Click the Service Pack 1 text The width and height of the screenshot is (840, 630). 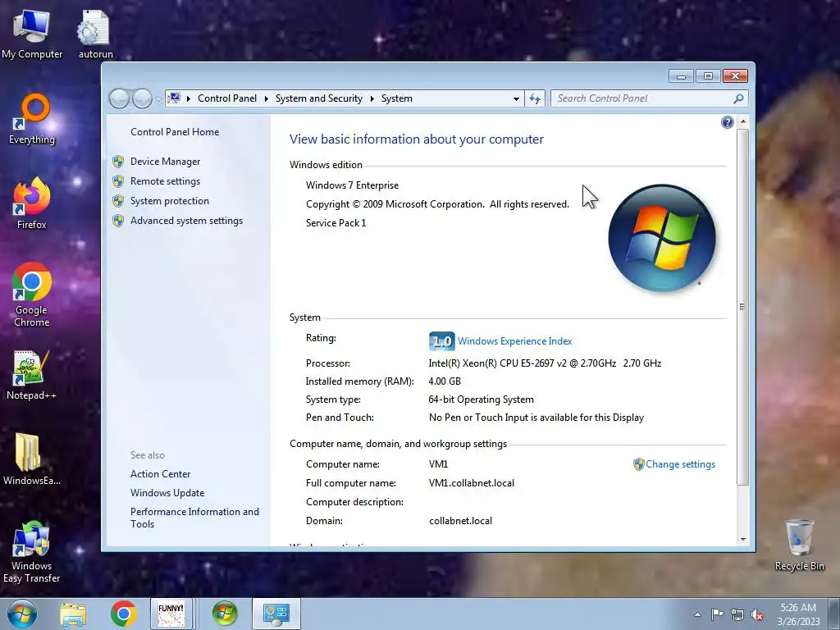336,223
